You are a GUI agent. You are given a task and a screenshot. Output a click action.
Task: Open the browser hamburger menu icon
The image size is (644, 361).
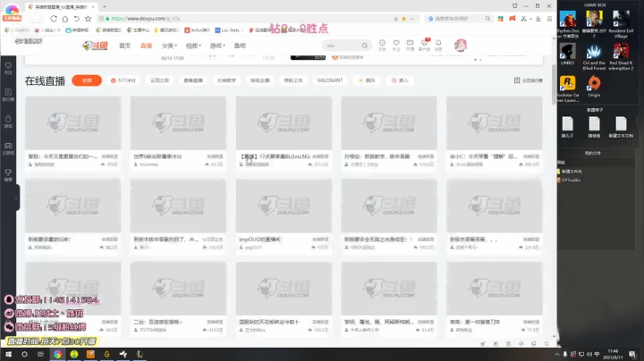tap(549, 19)
